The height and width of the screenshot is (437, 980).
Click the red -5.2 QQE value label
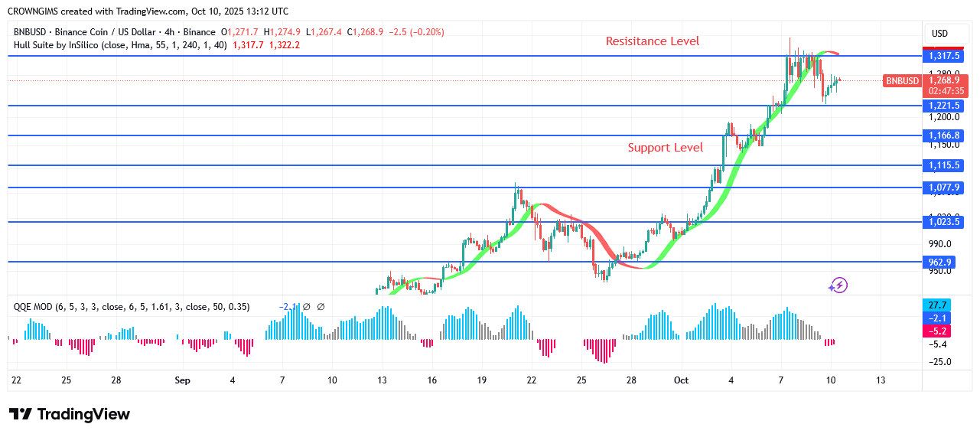[938, 331]
